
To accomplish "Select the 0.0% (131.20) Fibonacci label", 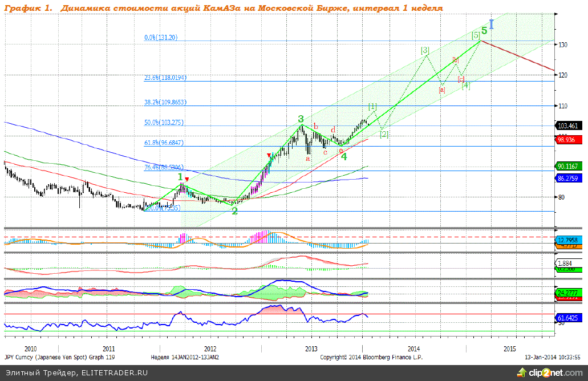I will 161,37.
